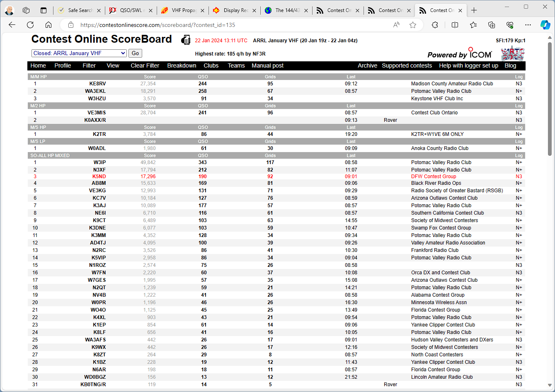Screen dimensions: 555x392
Task: Switch to the VHF Propagation browser tab
Action: [183, 10]
